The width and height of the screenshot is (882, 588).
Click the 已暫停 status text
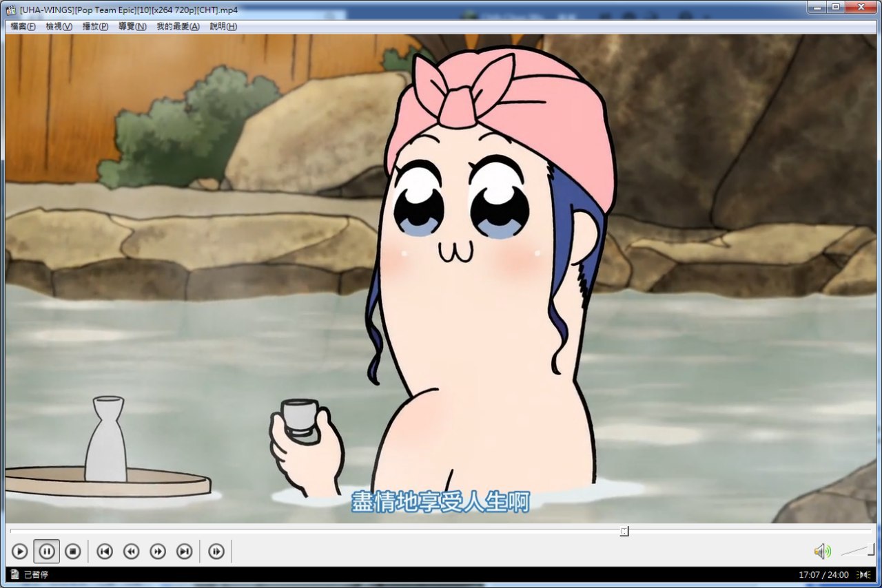click(x=36, y=574)
